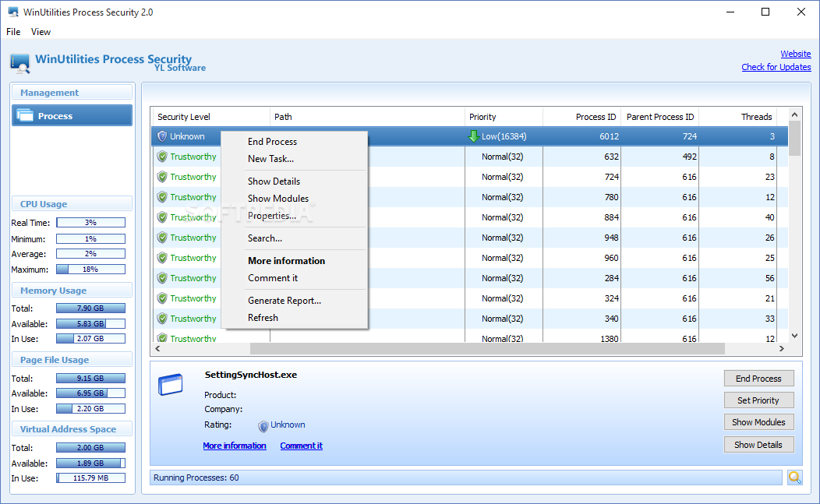Click the green Low priority arrow icon
The image size is (820, 504).
pyautogui.click(x=473, y=136)
